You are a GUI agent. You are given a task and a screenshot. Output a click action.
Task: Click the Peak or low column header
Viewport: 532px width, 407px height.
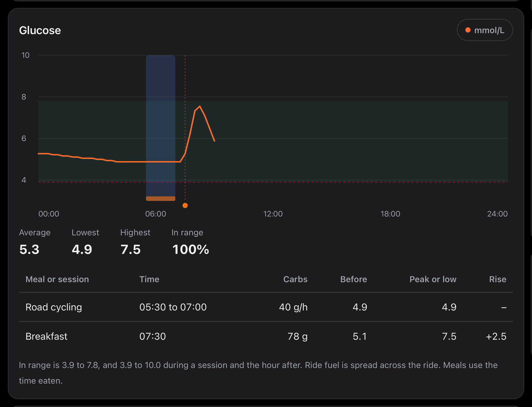433,279
